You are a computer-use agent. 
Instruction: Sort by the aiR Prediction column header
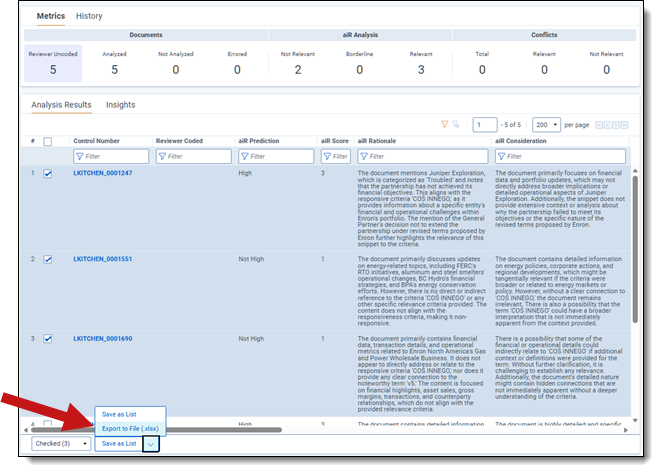tap(259, 141)
